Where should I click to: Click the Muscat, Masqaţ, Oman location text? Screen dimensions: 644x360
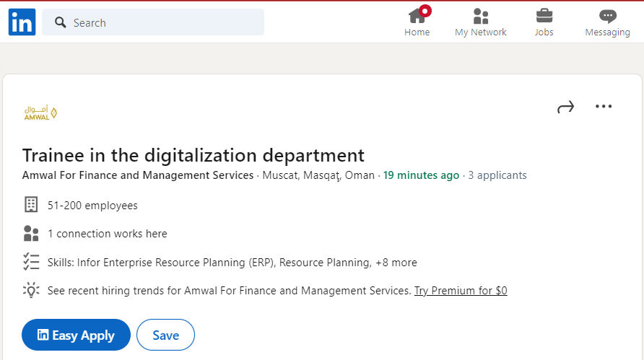[318, 175]
